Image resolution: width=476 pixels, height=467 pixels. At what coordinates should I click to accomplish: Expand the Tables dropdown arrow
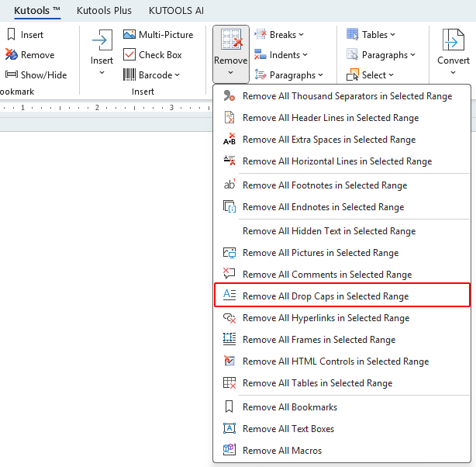coord(392,35)
